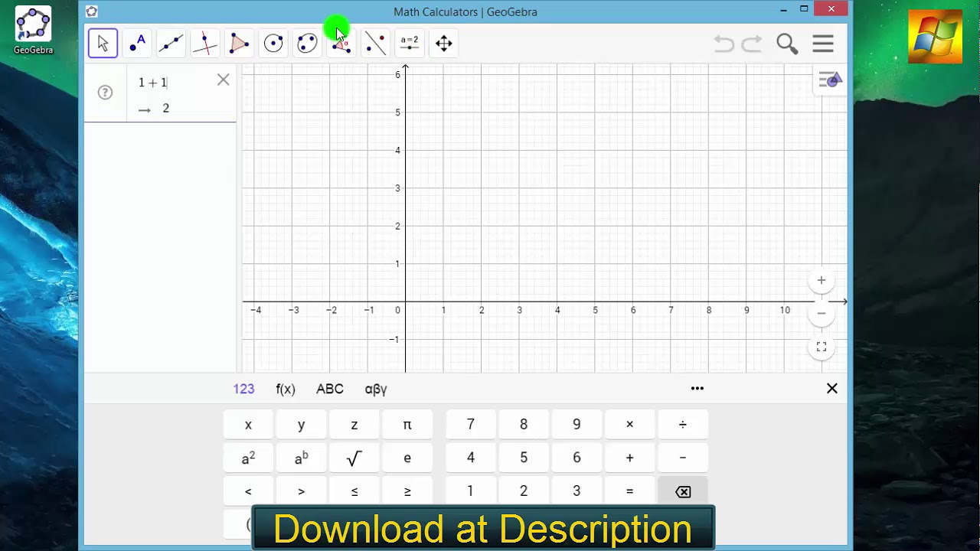Switch keyboard to αβγ tab
Image resolution: width=980 pixels, height=551 pixels.
(x=376, y=389)
